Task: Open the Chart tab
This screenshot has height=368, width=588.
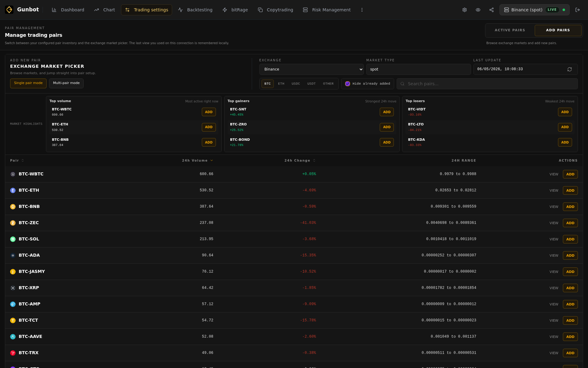Action: pyautogui.click(x=104, y=10)
